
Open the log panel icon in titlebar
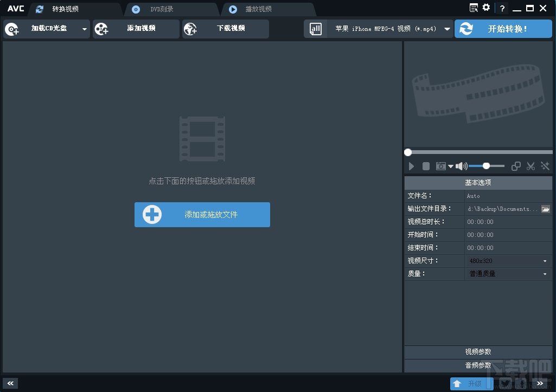click(474, 8)
